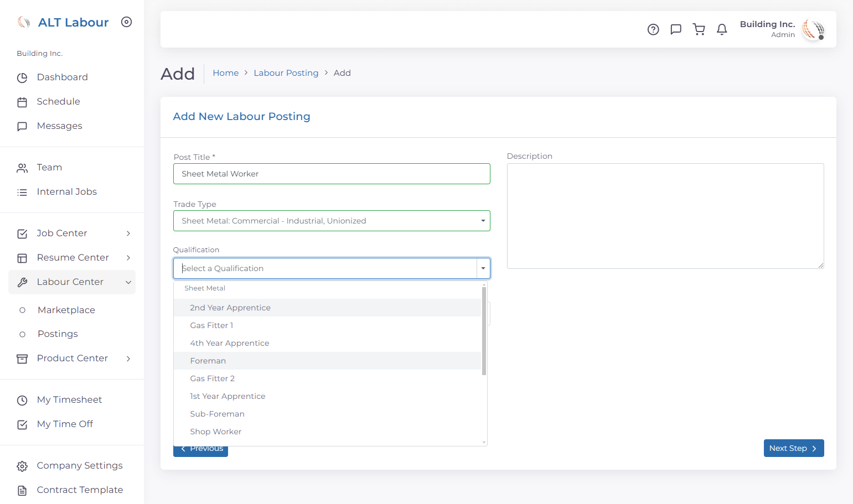This screenshot has width=853, height=504.
Task: Focus the Select a Qualification search field
Action: 325,268
